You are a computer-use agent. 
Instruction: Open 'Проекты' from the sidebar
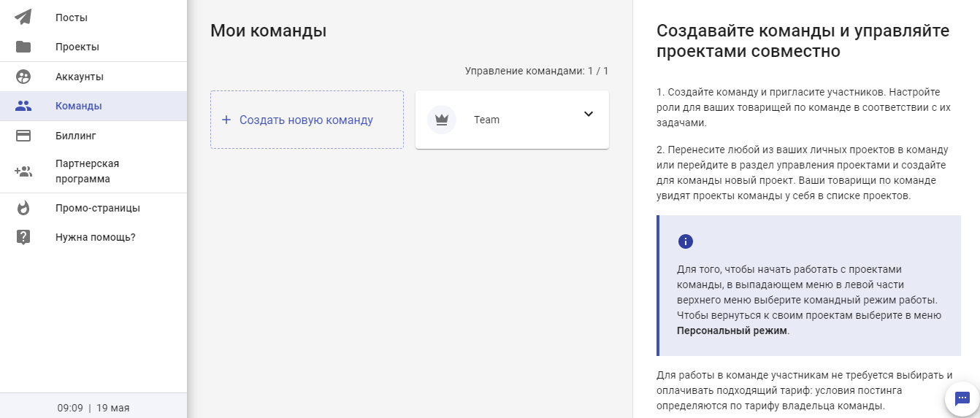coord(77,47)
